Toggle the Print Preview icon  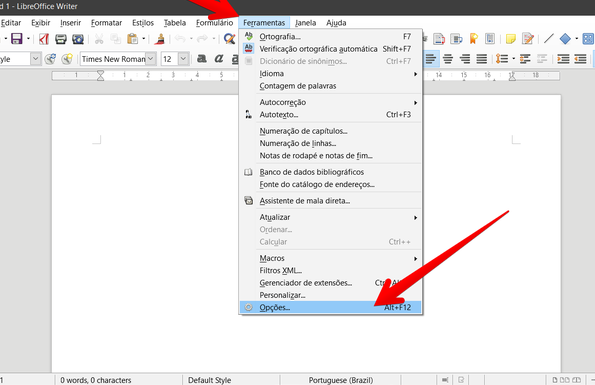78,39
